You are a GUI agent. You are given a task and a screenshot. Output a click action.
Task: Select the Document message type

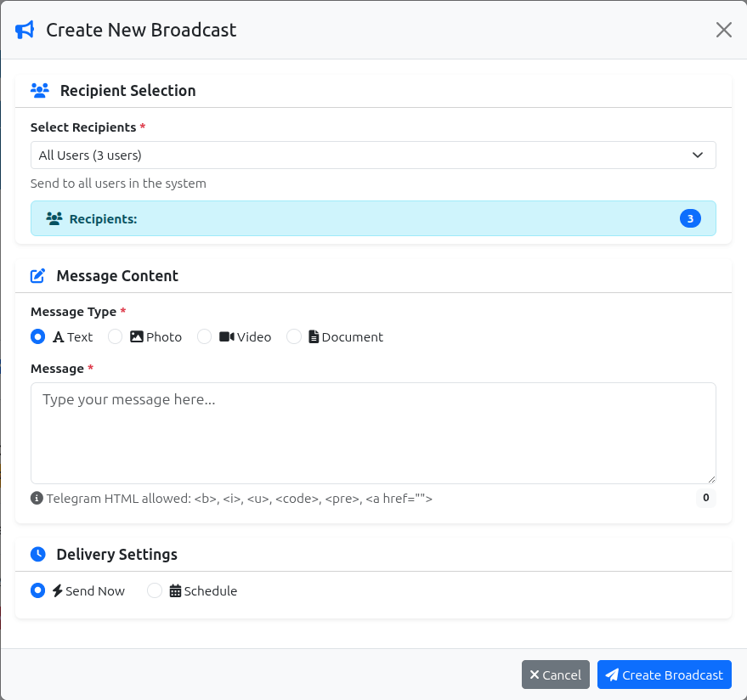pos(293,336)
